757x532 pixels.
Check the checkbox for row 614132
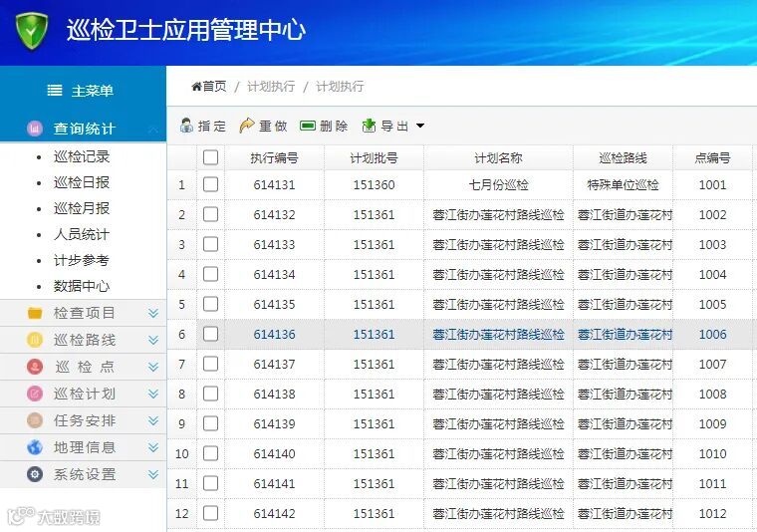[x=210, y=214]
